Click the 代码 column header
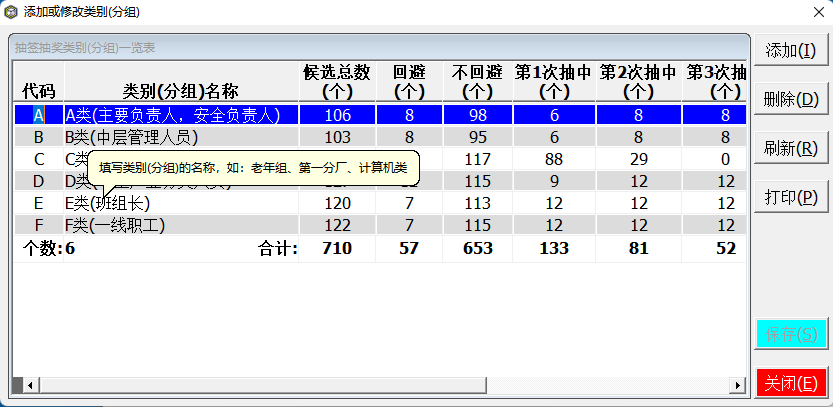 [x=38, y=82]
